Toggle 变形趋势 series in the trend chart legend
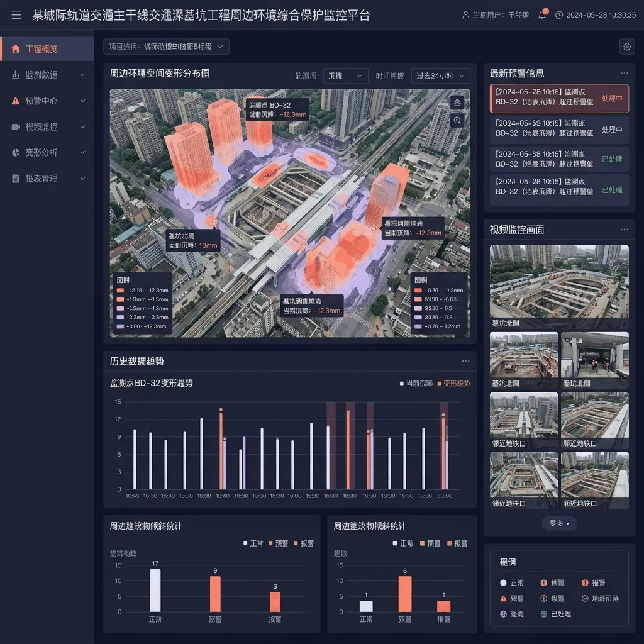Screen dimensions: 644x644 [x=453, y=383]
